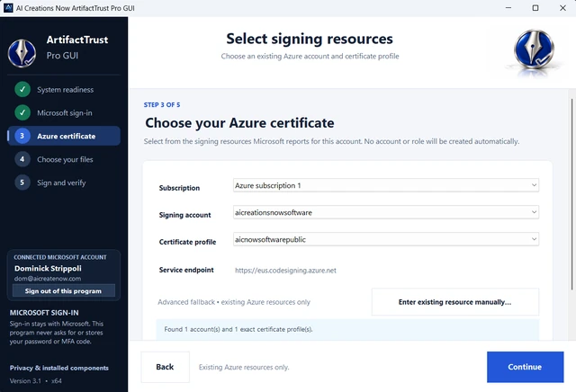Image resolution: width=576 pixels, height=392 pixels.
Task: Click the Select signing resources title
Action: 310,39
